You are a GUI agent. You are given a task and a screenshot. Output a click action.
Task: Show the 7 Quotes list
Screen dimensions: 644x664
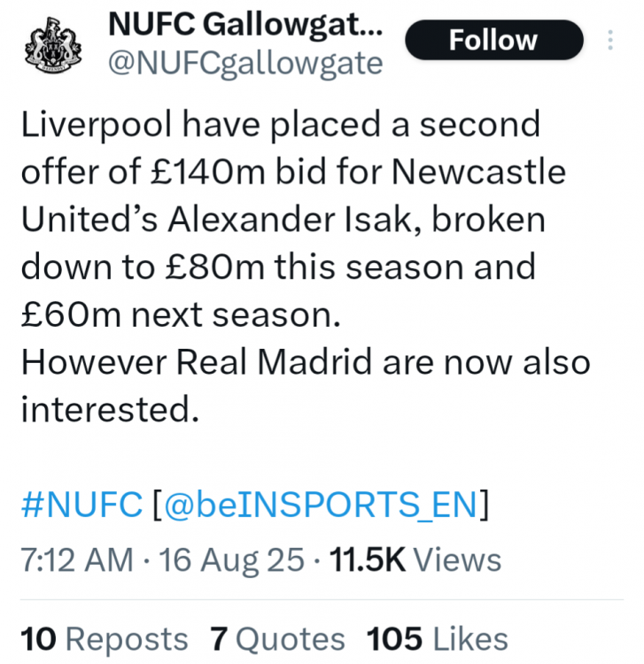click(x=277, y=638)
